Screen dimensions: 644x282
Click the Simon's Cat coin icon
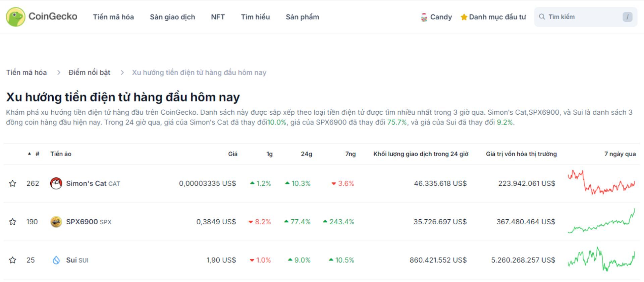(x=56, y=183)
